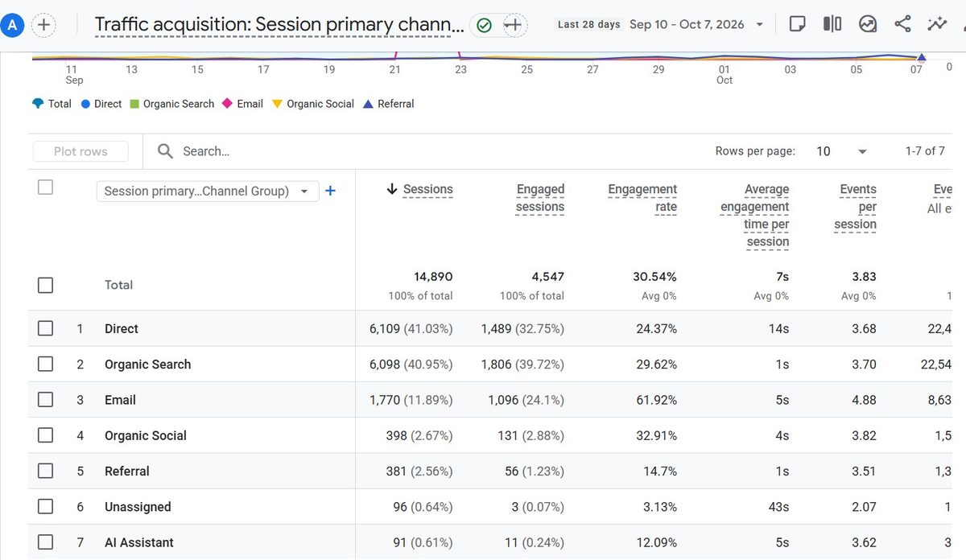
Task: Open the date range dropdown
Action: click(760, 25)
